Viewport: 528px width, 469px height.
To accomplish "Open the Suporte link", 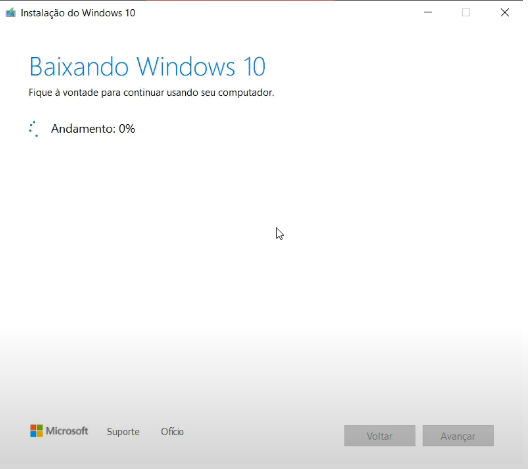I will 123,432.
